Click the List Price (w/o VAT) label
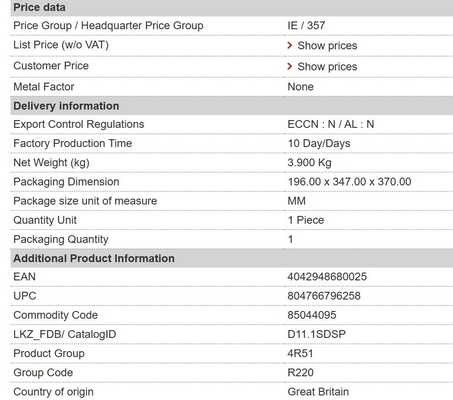453x400 pixels. (x=61, y=45)
